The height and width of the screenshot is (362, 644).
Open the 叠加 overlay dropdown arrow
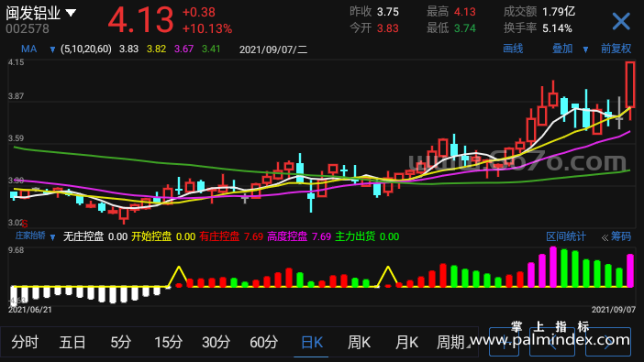coord(585,49)
